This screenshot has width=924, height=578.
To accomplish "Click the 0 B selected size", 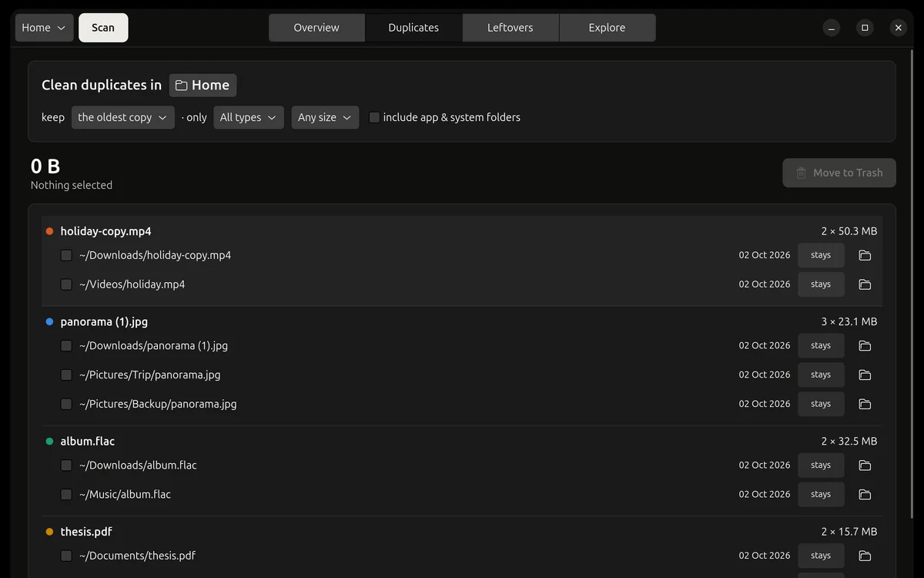I will [45, 166].
